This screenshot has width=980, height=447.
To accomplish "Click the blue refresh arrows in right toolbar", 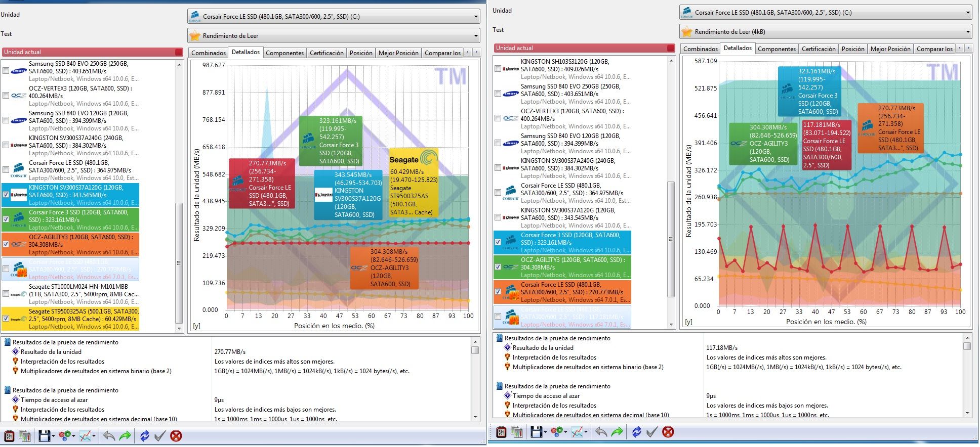I will pyautogui.click(x=636, y=431).
